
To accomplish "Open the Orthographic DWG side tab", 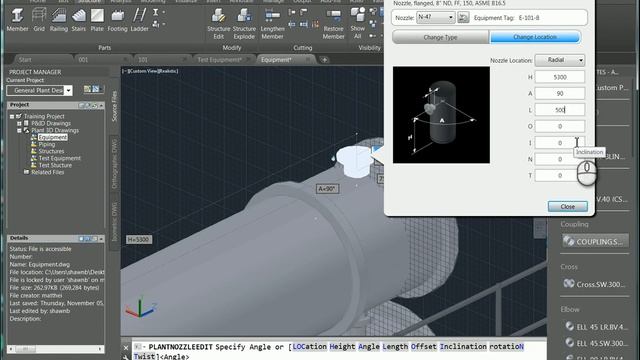I will point(114,164).
